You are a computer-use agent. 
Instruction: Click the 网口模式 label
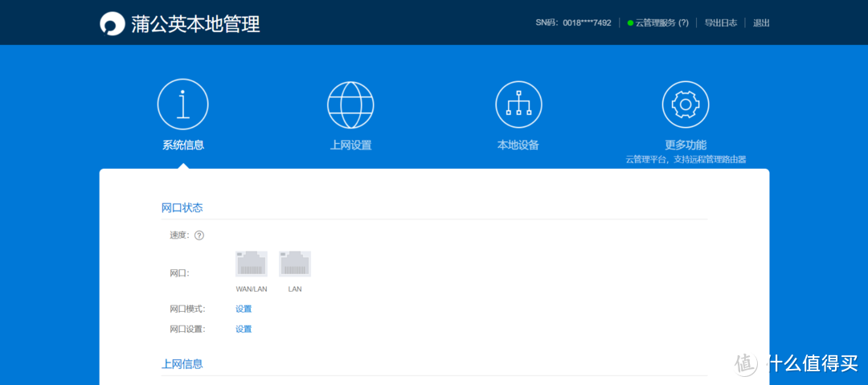(187, 309)
